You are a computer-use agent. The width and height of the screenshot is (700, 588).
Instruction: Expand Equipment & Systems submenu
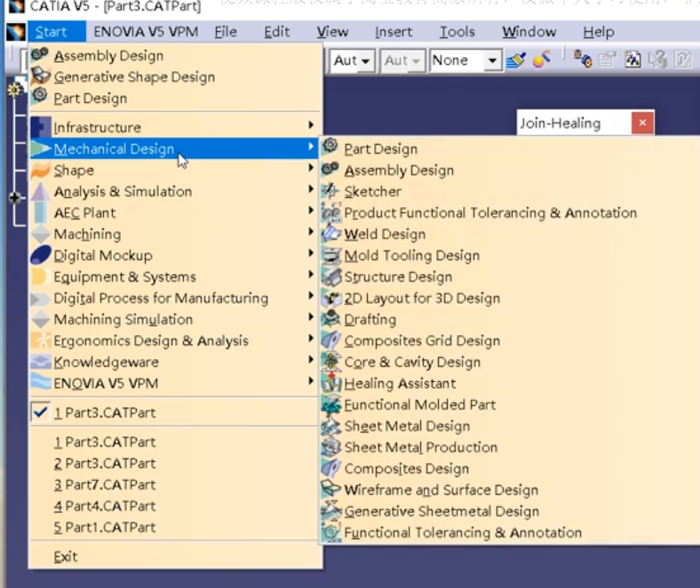[176, 277]
